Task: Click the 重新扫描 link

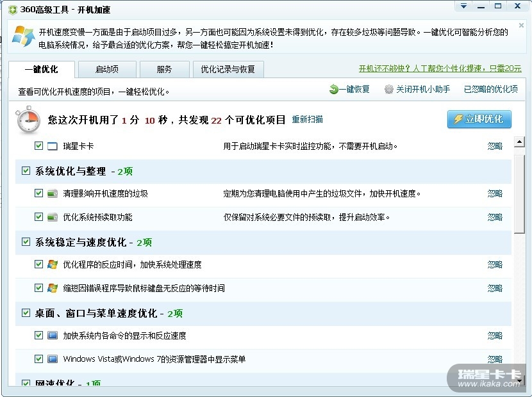Action: click(x=308, y=119)
